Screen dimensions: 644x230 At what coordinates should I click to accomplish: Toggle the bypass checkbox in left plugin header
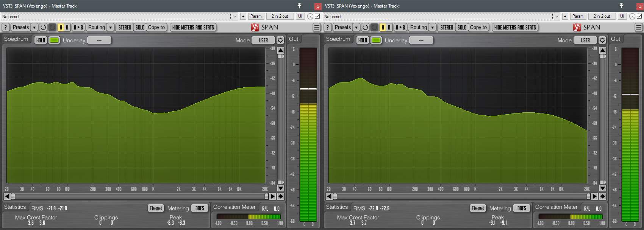click(x=317, y=16)
